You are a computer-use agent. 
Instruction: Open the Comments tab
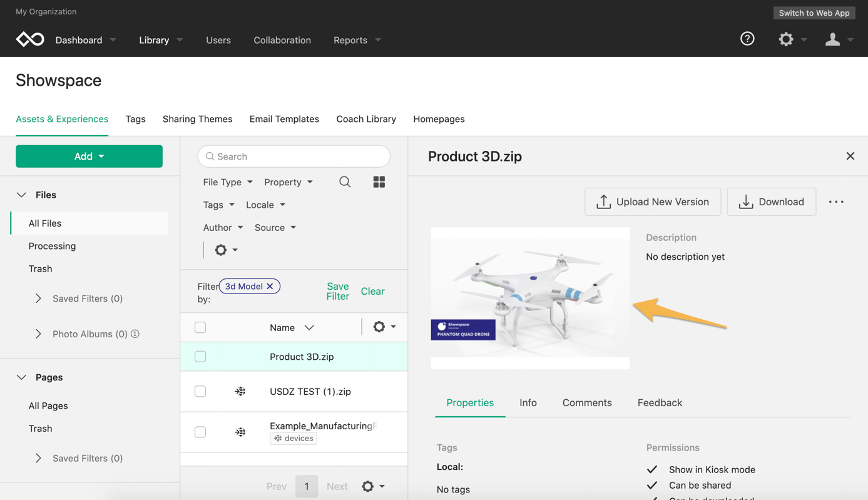pyautogui.click(x=587, y=402)
